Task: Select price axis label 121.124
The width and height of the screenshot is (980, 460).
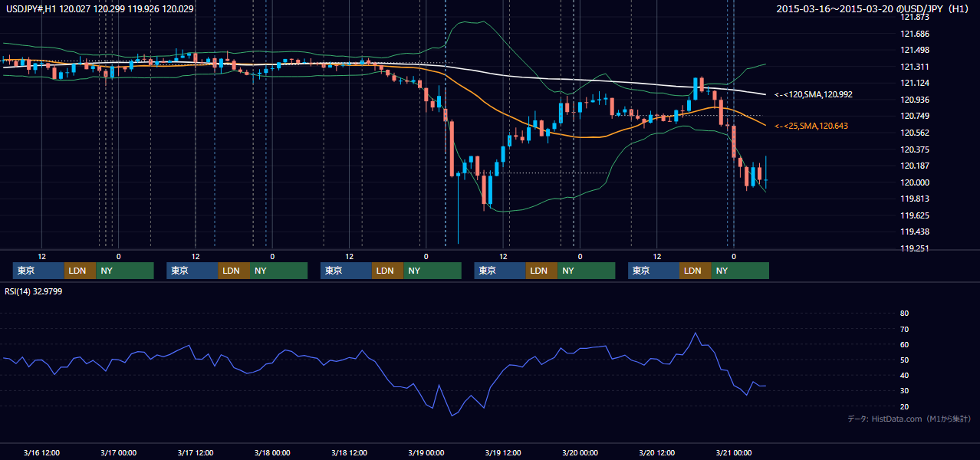Action: (x=914, y=83)
